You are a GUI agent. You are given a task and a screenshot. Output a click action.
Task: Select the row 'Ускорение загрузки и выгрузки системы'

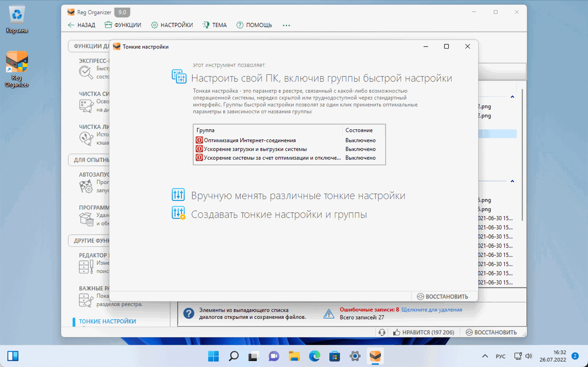289,149
